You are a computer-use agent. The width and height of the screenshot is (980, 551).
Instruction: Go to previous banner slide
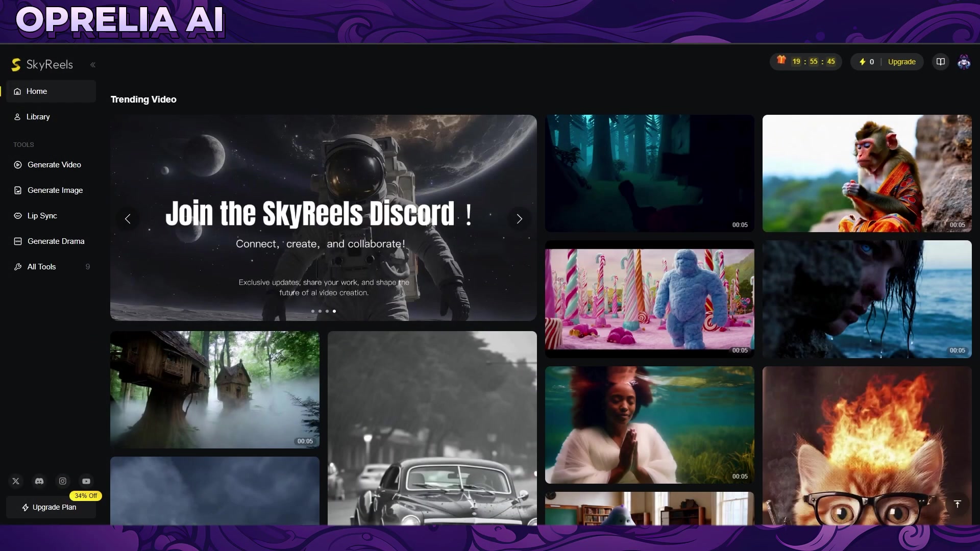tap(128, 219)
